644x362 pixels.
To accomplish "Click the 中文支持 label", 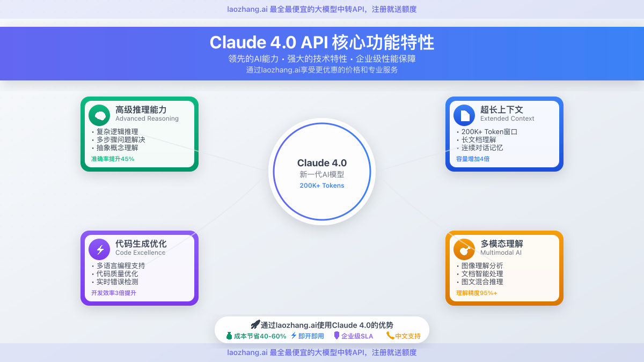I will pos(408,336).
